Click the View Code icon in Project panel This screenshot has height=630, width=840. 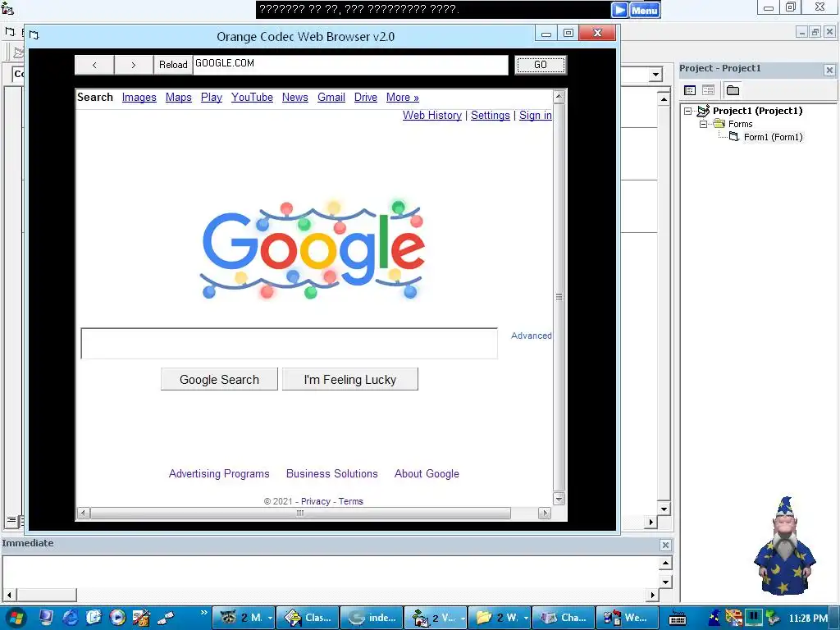pos(690,90)
